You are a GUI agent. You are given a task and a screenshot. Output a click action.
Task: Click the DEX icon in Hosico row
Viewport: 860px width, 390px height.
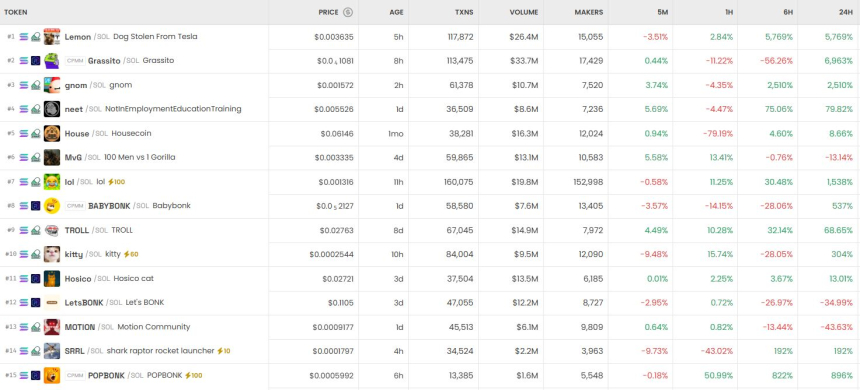(35, 279)
